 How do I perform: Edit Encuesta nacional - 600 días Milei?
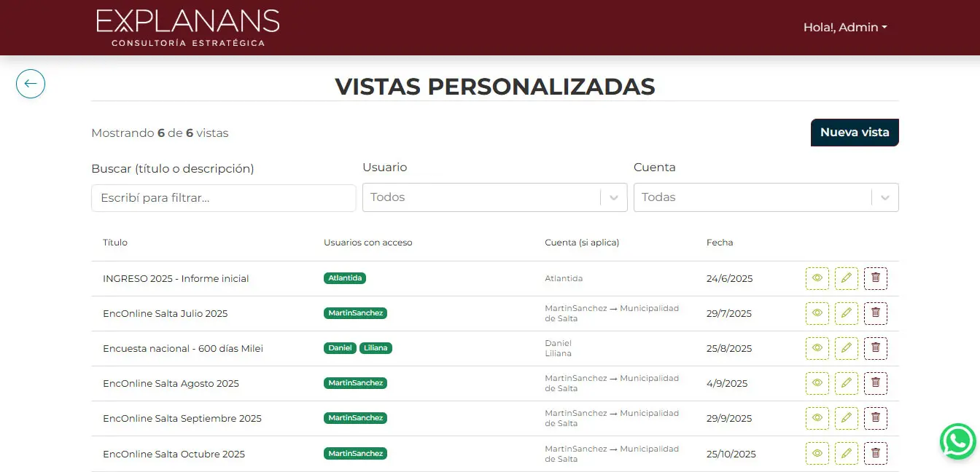tap(847, 348)
